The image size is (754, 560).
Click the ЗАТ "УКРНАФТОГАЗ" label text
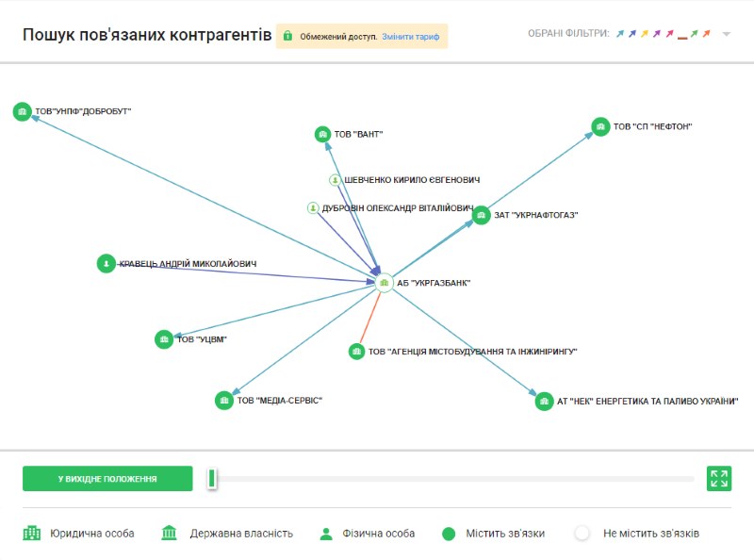tap(536, 215)
